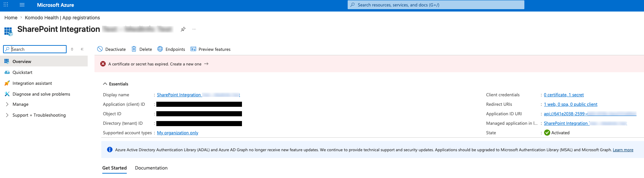Open the hamburger portal menu
This screenshot has height=178, width=644.
pos(22,5)
